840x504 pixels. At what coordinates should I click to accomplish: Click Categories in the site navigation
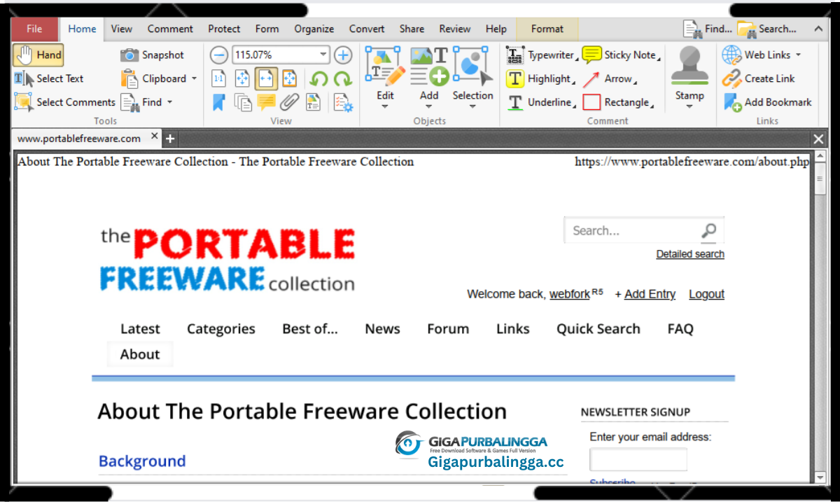221,329
